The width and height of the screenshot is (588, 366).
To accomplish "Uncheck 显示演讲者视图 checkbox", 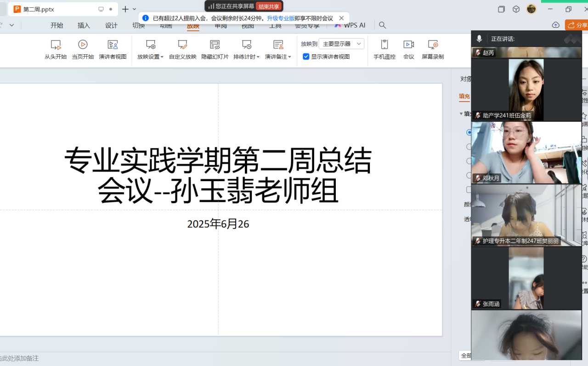I will coord(306,57).
